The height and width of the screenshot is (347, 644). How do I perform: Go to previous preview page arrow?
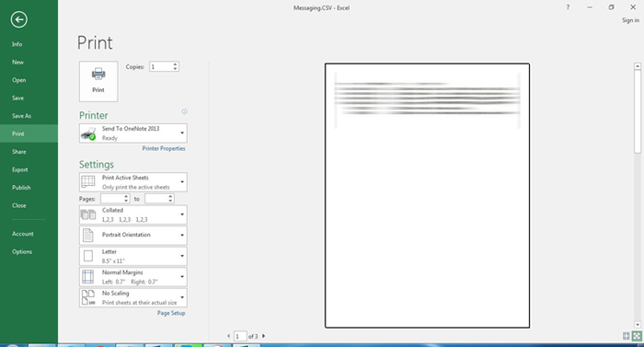click(x=229, y=336)
